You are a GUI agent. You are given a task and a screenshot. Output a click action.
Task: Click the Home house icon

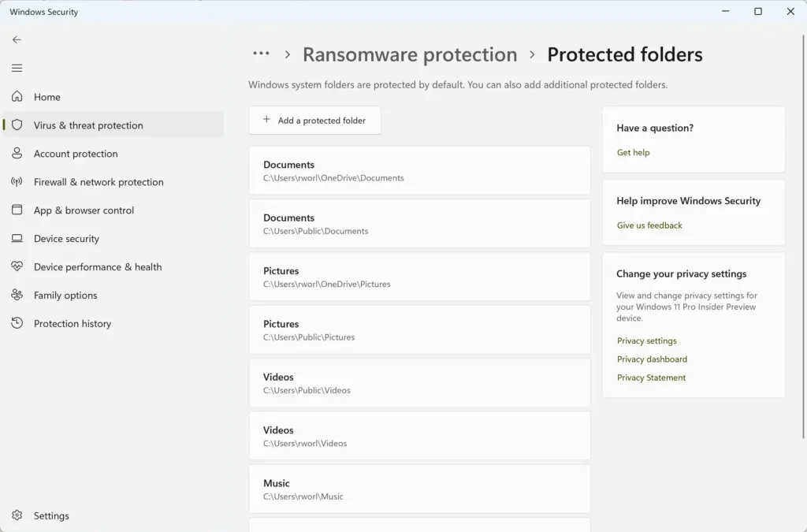click(x=17, y=97)
